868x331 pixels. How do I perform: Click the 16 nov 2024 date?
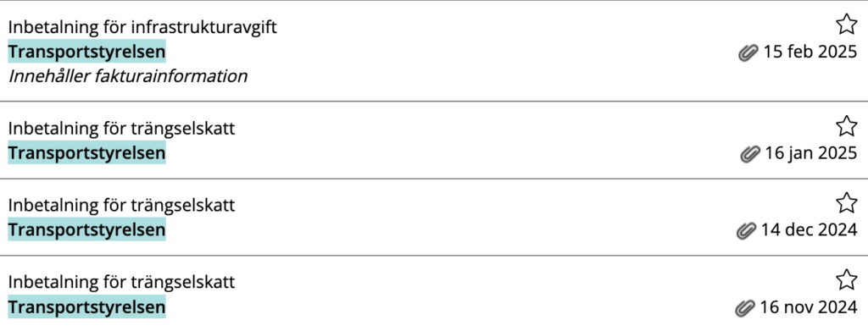click(808, 306)
